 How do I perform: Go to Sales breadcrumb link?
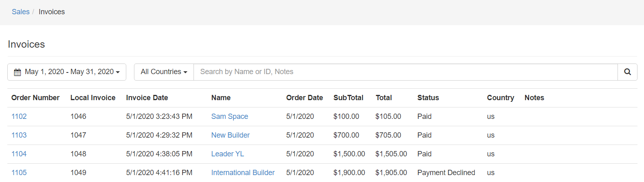coord(20,12)
